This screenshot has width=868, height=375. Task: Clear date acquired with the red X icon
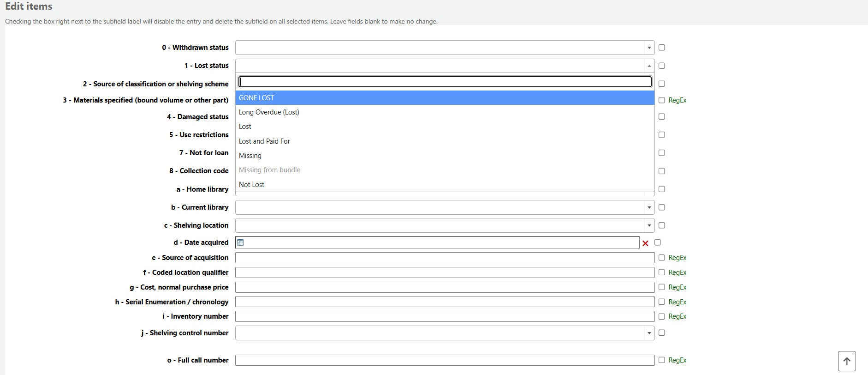click(x=645, y=243)
